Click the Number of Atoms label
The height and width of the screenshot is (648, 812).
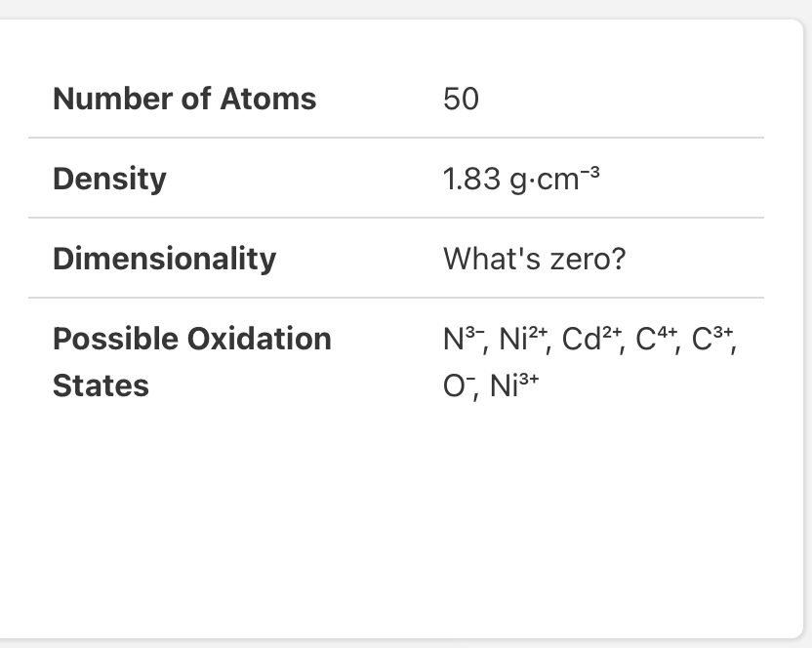184,99
